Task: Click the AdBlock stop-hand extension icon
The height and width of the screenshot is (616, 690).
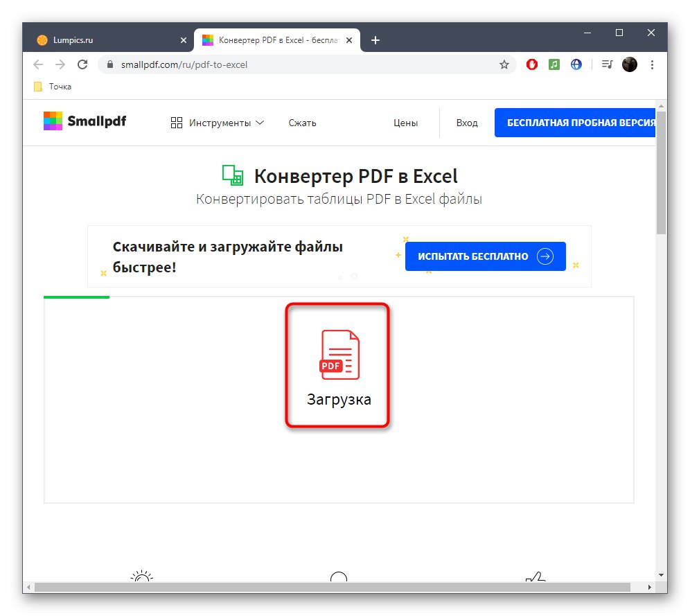Action: point(531,64)
